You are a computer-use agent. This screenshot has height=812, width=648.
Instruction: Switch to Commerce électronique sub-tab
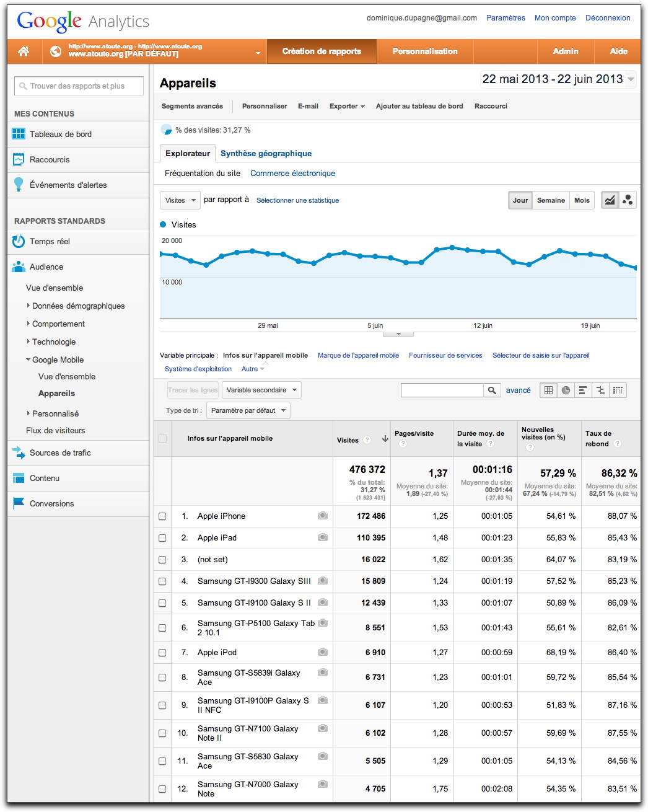tap(292, 174)
